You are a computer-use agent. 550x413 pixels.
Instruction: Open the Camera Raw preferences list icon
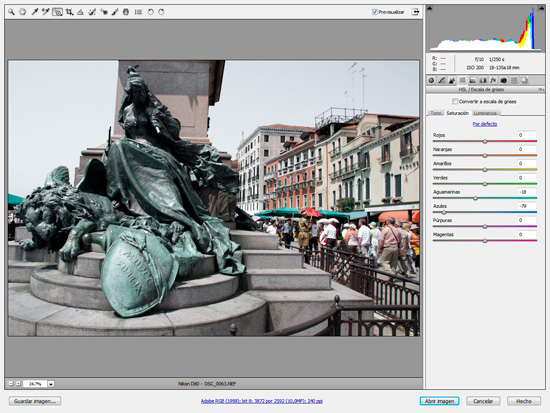pyautogui.click(x=138, y=12)
